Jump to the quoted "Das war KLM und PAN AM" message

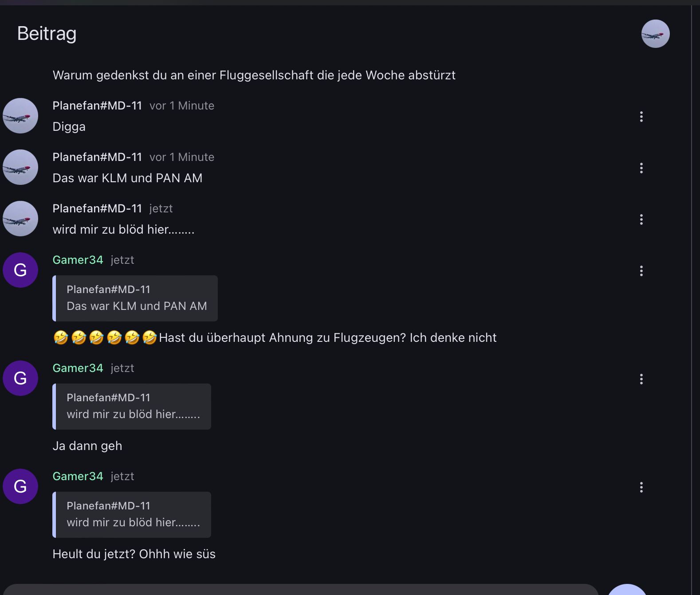(135, 298)
